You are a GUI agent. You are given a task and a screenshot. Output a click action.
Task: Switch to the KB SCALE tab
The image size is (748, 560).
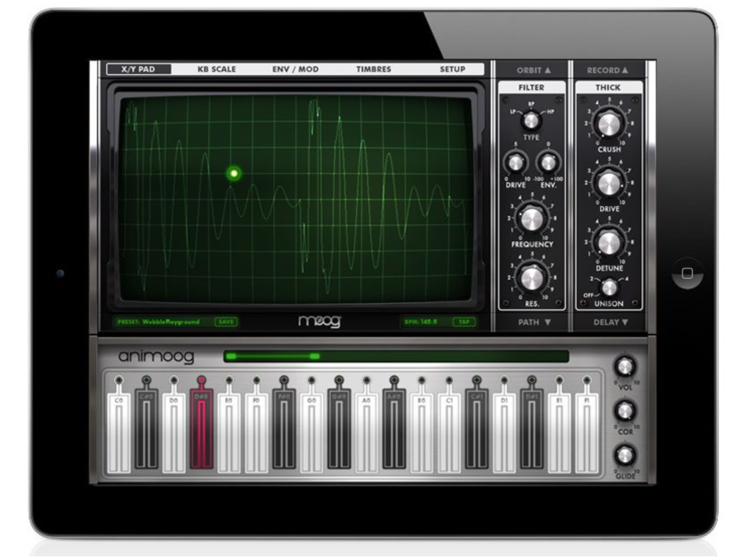coord(217,69)
